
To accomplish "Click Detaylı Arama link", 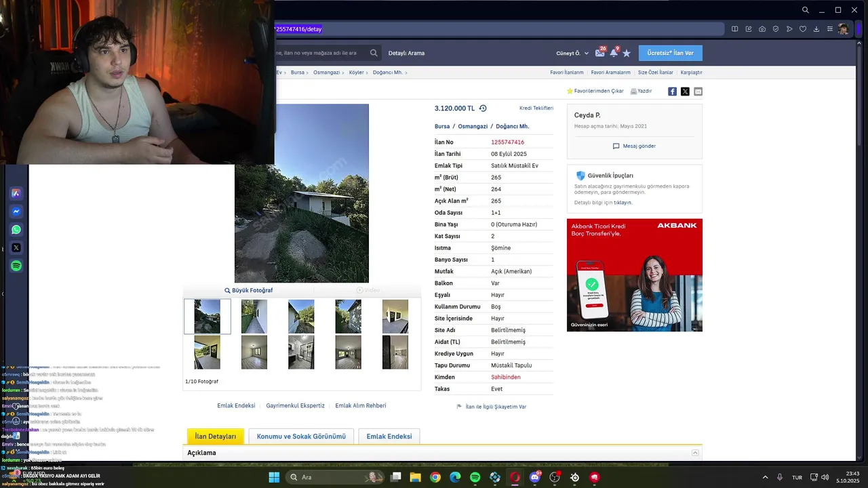I will point(406,53).
